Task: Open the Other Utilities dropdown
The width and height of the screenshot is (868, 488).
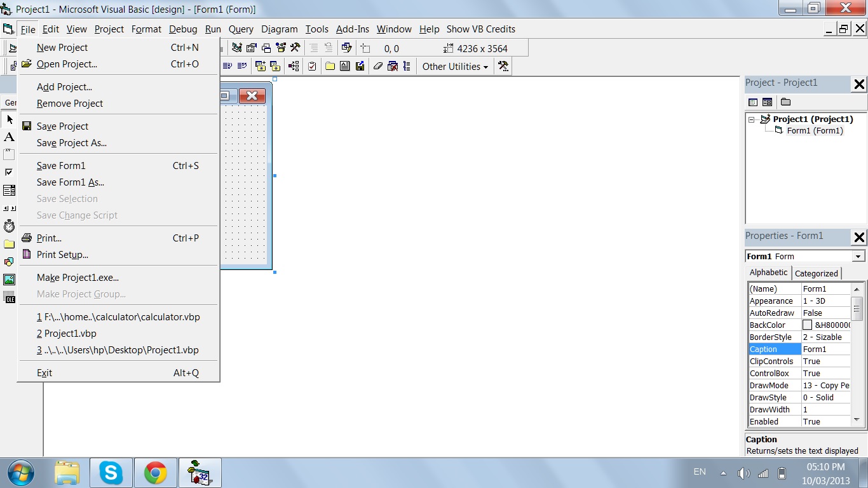Action: coord(455,66)
